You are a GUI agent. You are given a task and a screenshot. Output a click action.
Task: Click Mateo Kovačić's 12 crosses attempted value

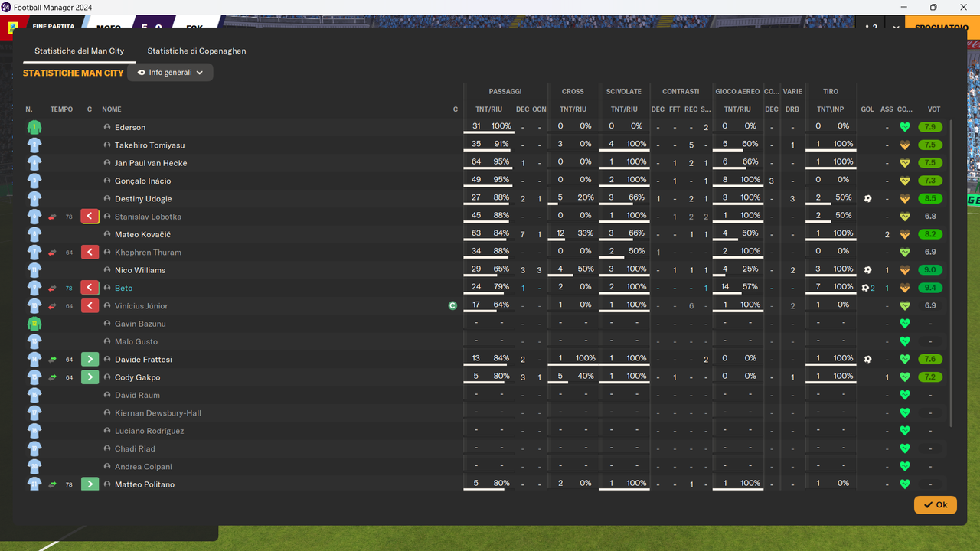(x=560, y=233)
